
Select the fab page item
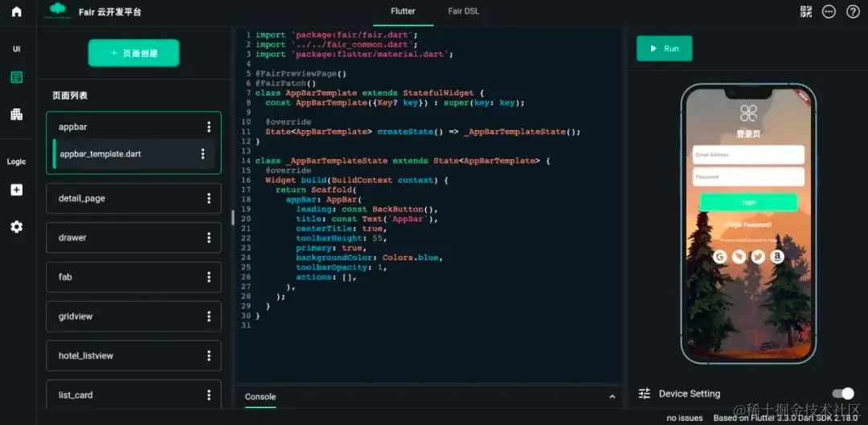point(133,276)
